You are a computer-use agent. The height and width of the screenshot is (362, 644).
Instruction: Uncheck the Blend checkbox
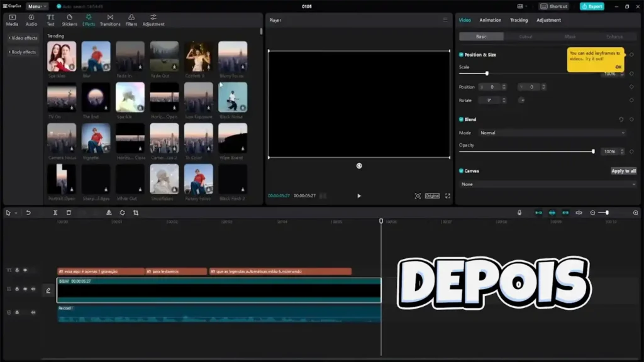(461, 119)
